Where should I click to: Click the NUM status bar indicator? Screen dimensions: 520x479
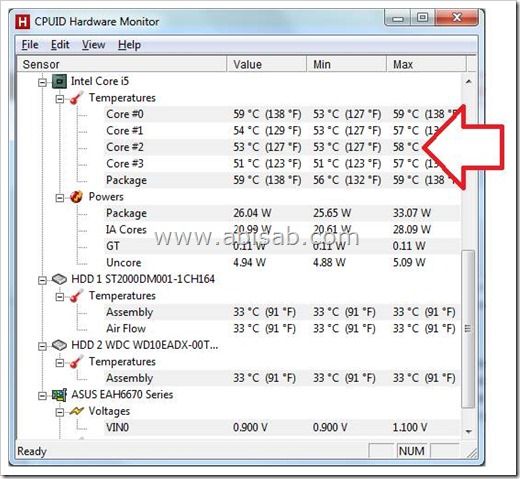(412, 451)
